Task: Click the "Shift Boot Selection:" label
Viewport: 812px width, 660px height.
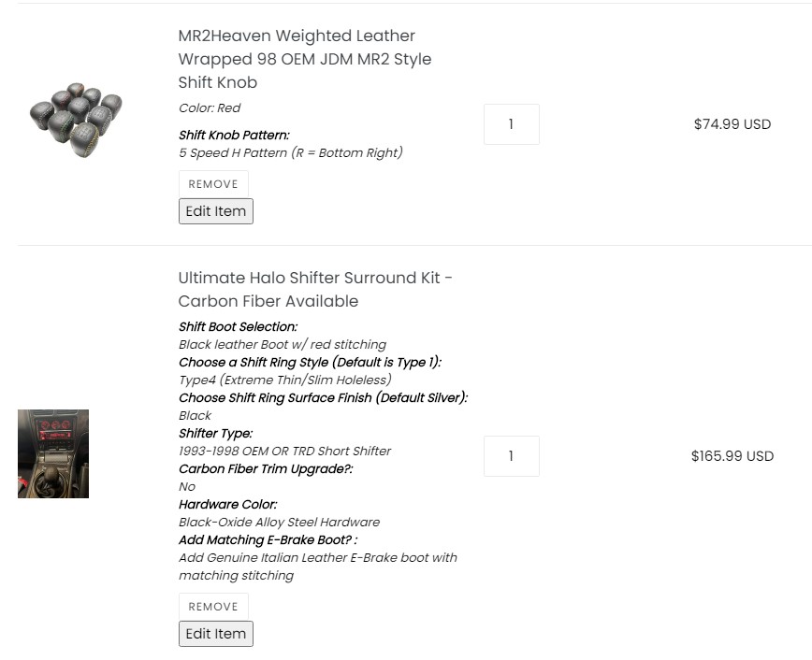Action: tap(238, 327)
